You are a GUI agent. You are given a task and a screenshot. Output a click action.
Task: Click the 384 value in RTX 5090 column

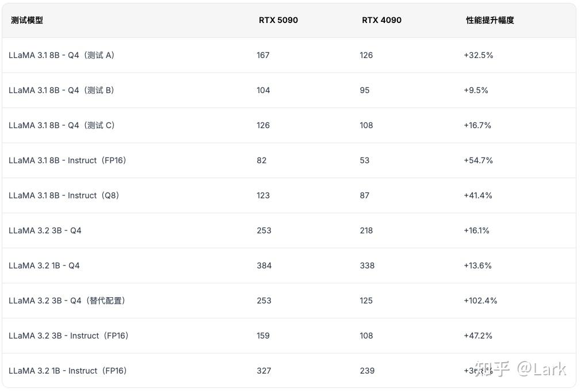click(264, 266)
